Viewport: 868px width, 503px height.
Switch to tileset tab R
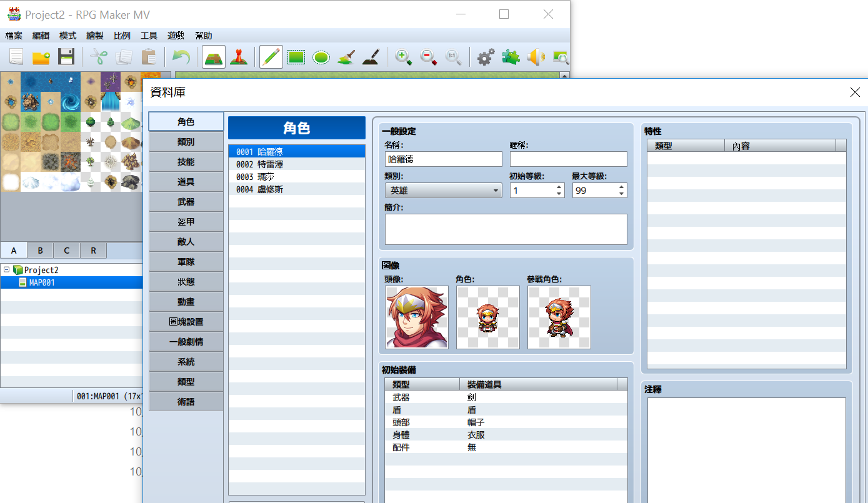click(93, 251)
